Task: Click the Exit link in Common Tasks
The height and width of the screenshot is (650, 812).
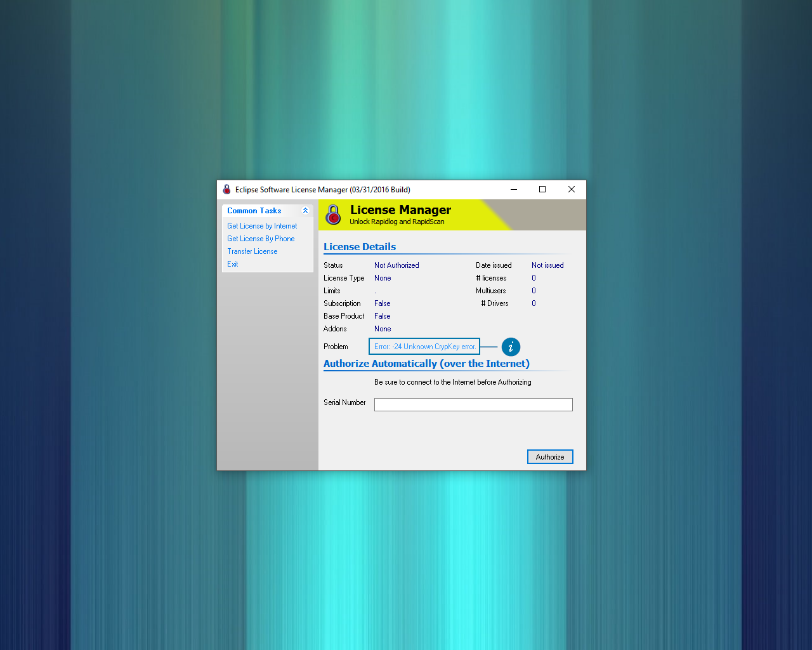Action: [x=233, y=264]
